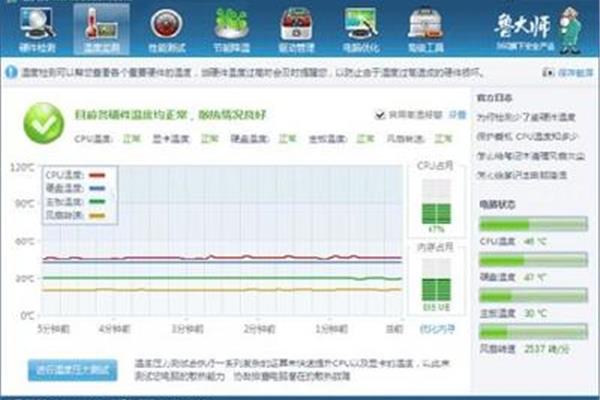Click the 硬盘温度 47℃ progress bar

pos(533,260)
